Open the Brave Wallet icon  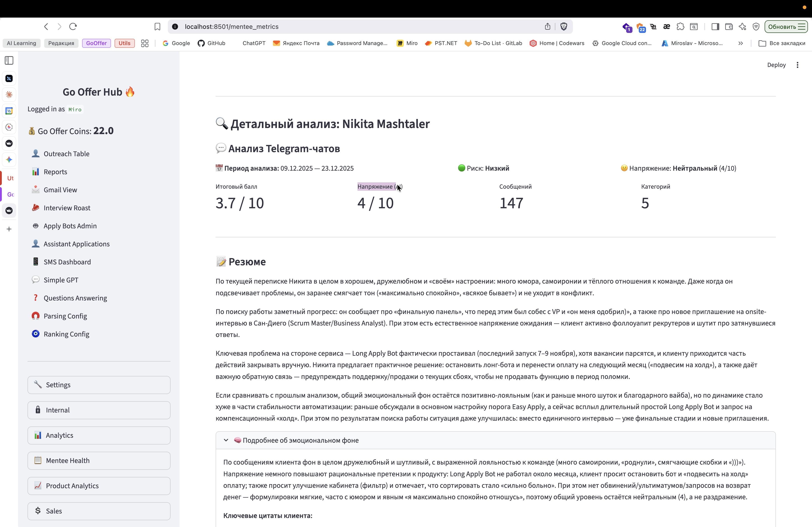729,27
